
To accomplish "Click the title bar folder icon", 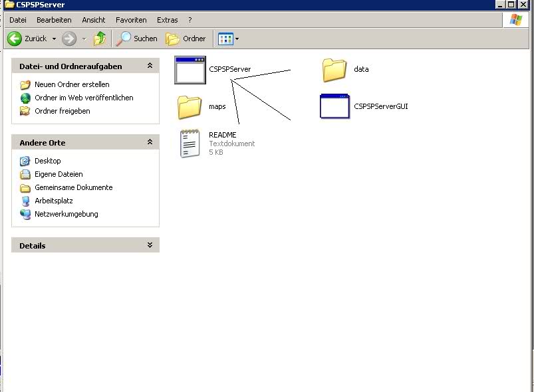I will [x=9, y=5].
